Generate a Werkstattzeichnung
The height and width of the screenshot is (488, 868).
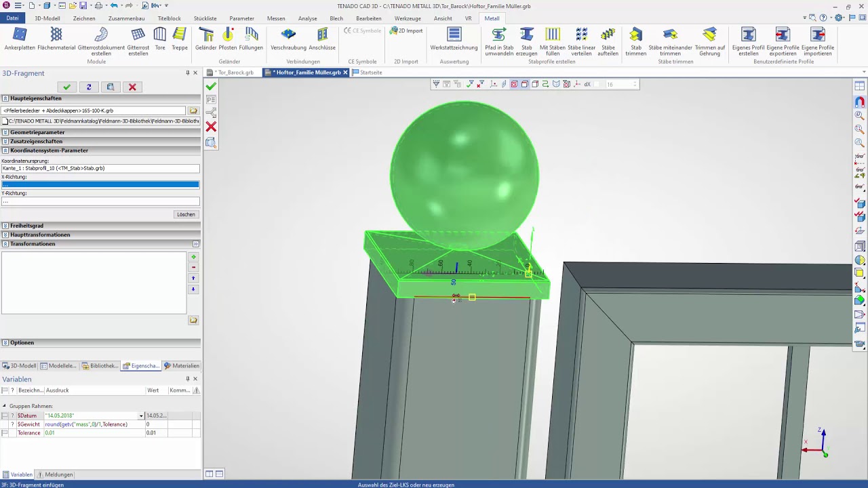point(454,39)
